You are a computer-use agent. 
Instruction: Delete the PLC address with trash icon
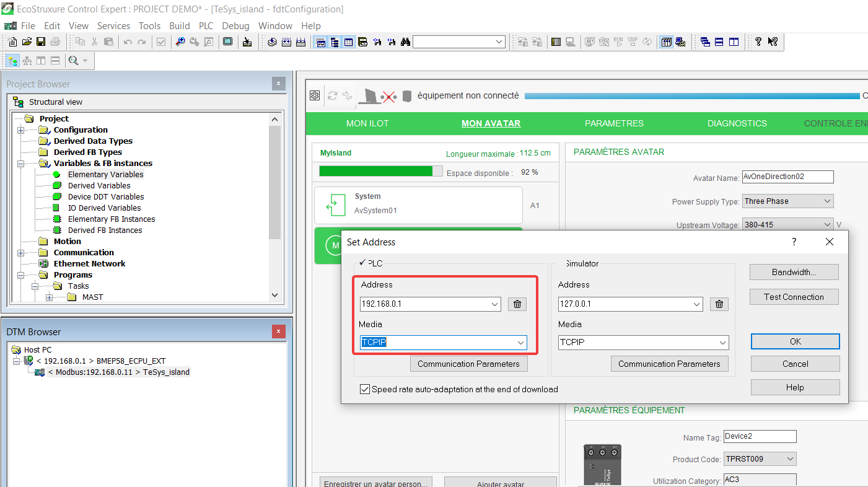pos(517,304)
